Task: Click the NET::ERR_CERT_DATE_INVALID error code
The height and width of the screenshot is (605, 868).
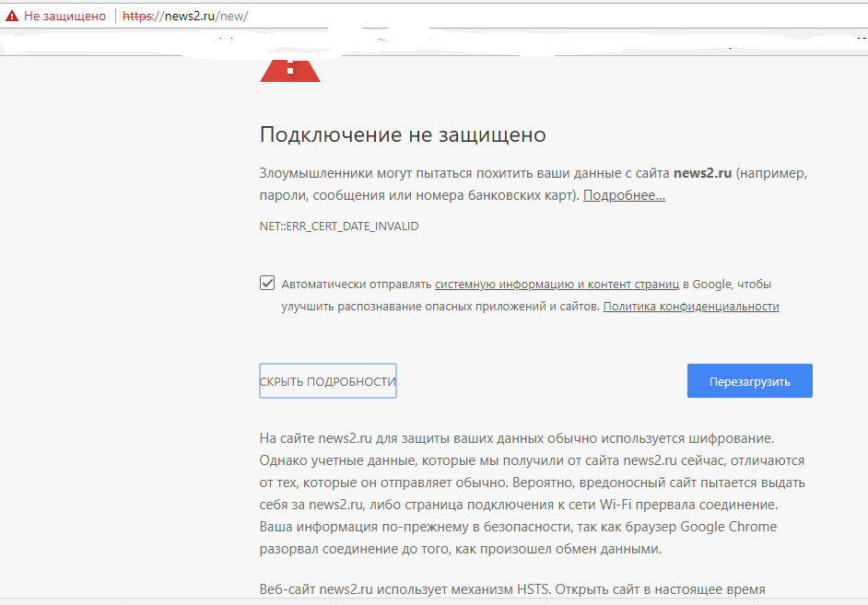Action: pos(339,226)
